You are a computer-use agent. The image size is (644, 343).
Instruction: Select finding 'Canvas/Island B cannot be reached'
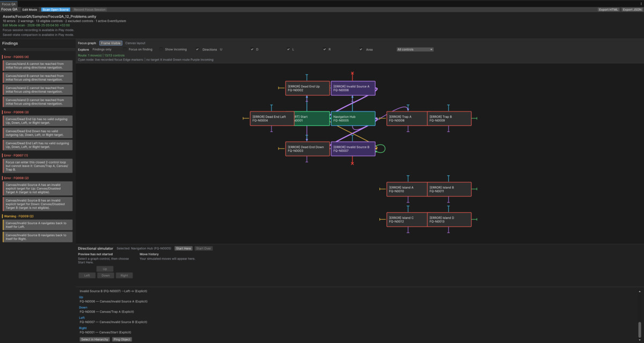(38, 77)
